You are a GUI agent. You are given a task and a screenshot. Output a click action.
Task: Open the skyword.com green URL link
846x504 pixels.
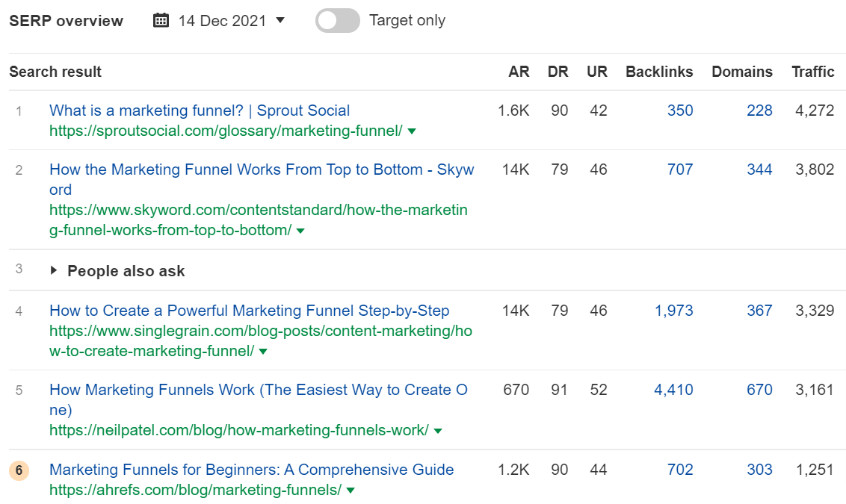click(258, 211)
